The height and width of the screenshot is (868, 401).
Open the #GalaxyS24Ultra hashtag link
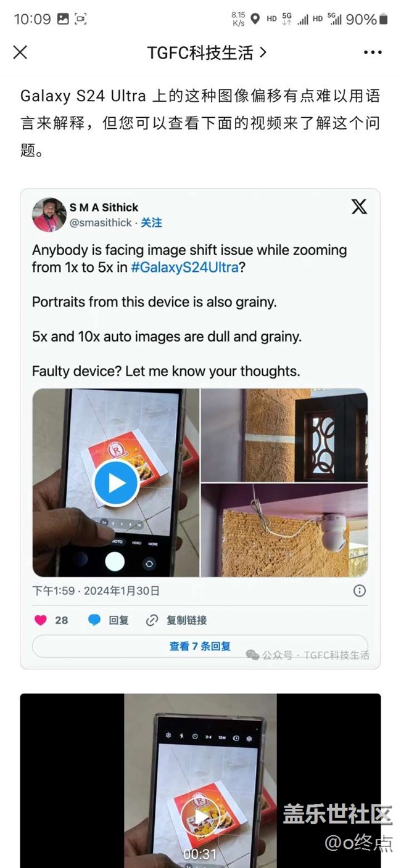tap(189, 268)
